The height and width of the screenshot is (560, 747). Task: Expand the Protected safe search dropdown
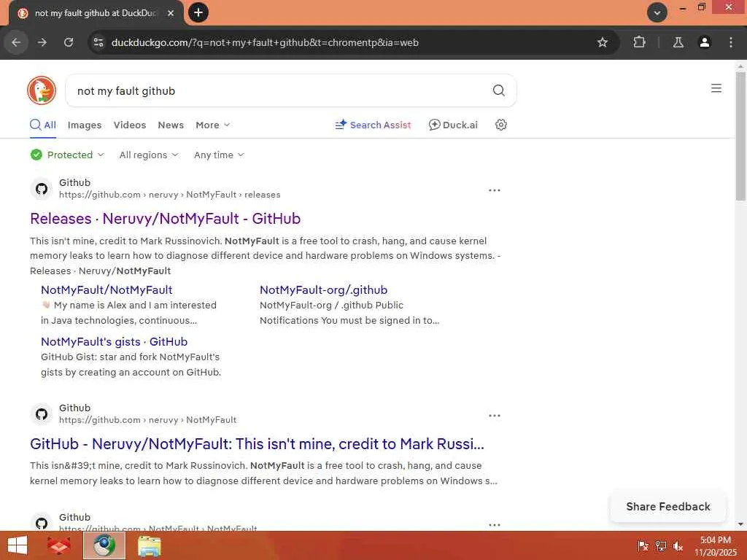[x=67, y=155]
